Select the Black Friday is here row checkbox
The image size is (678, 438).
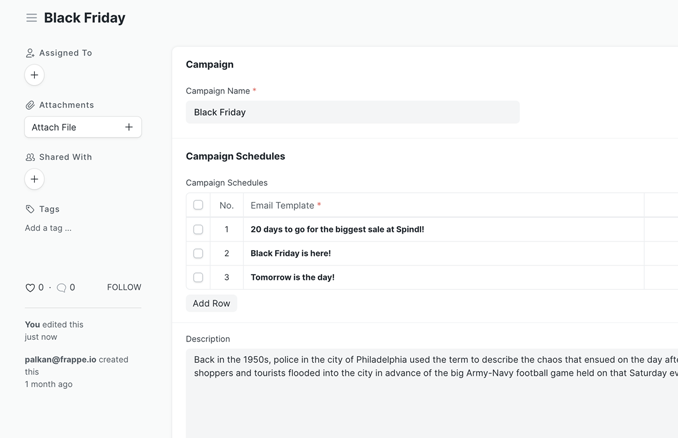coord(198,253)
